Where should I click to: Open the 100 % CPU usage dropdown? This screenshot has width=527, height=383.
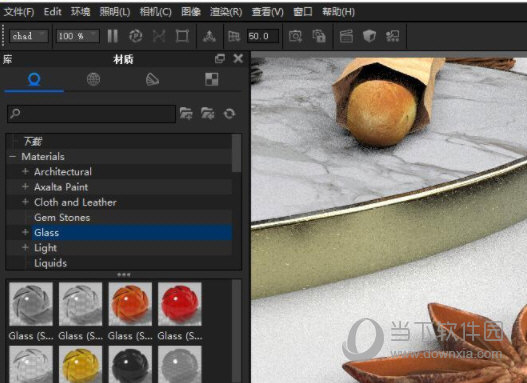[x=78, y=36]
